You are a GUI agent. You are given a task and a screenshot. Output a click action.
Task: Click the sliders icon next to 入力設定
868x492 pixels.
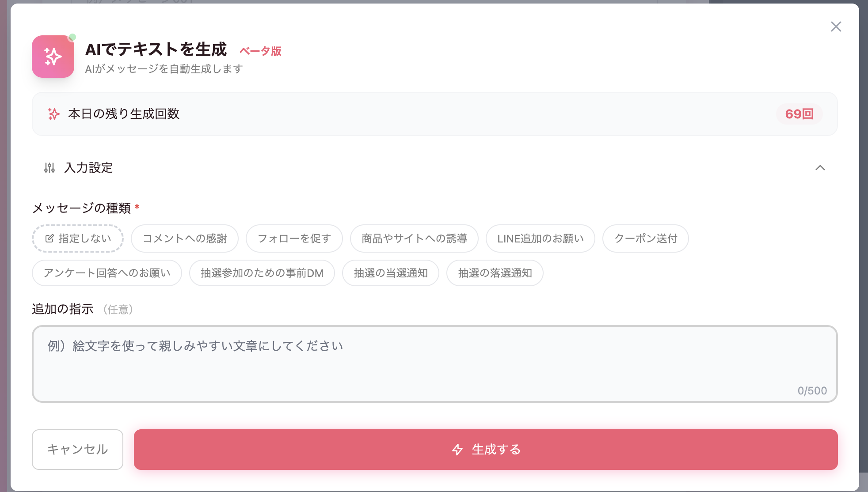49,168
